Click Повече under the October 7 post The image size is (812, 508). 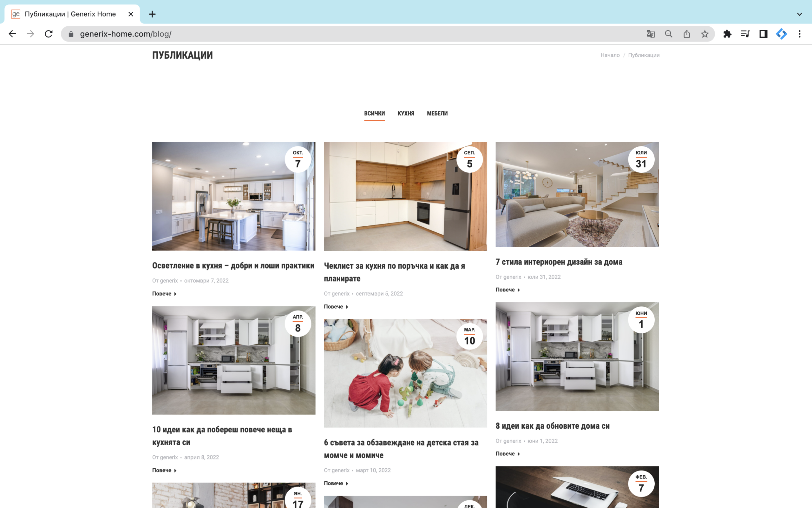coord(164,294)
